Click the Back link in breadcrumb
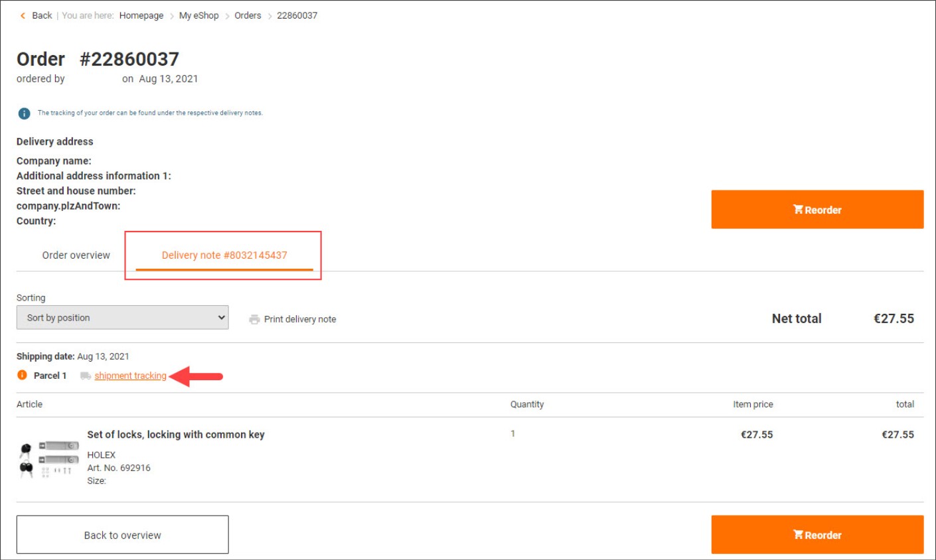936x560 pixels. coord(42,15)
